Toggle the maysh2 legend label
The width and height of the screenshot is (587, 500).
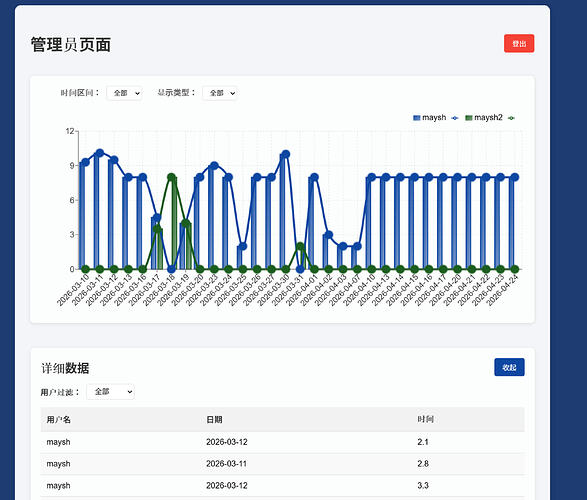(x=488, y=118)
